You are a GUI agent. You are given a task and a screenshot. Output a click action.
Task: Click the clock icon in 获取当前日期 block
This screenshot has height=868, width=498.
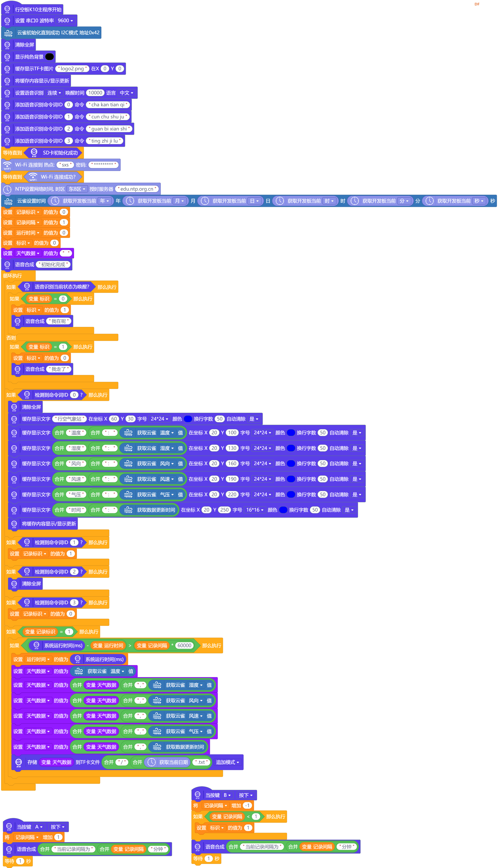152,762
